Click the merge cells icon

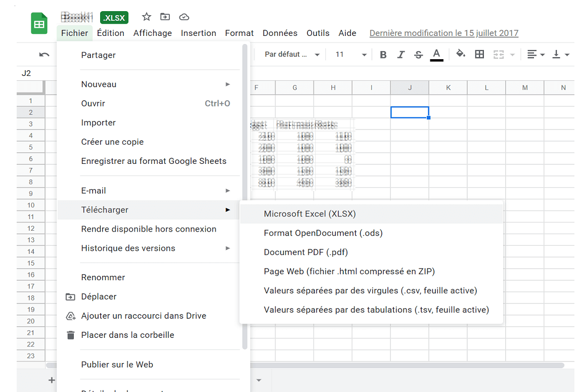click(499, 55)
